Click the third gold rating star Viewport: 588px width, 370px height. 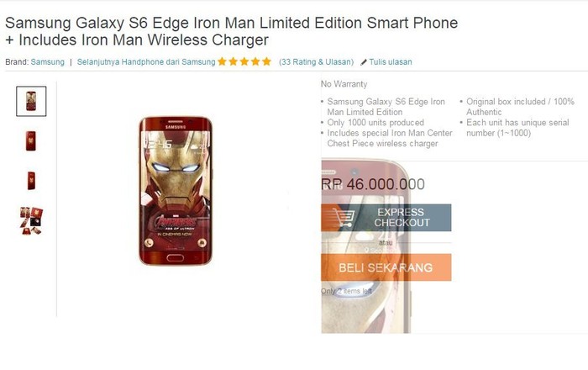click(244, 61)
